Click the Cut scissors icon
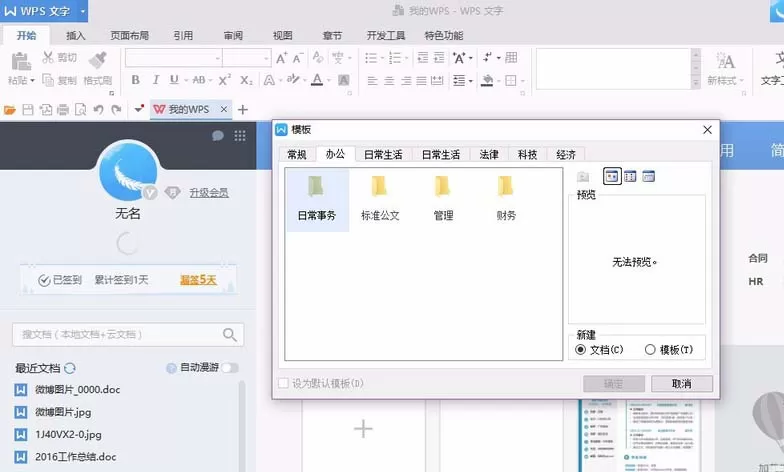 [x=48, y=58]
